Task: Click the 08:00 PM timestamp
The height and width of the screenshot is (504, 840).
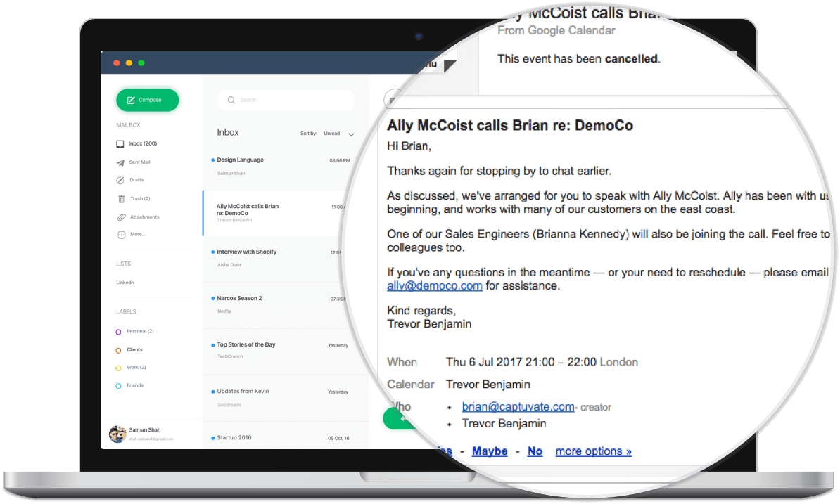Action: [339, 160]
